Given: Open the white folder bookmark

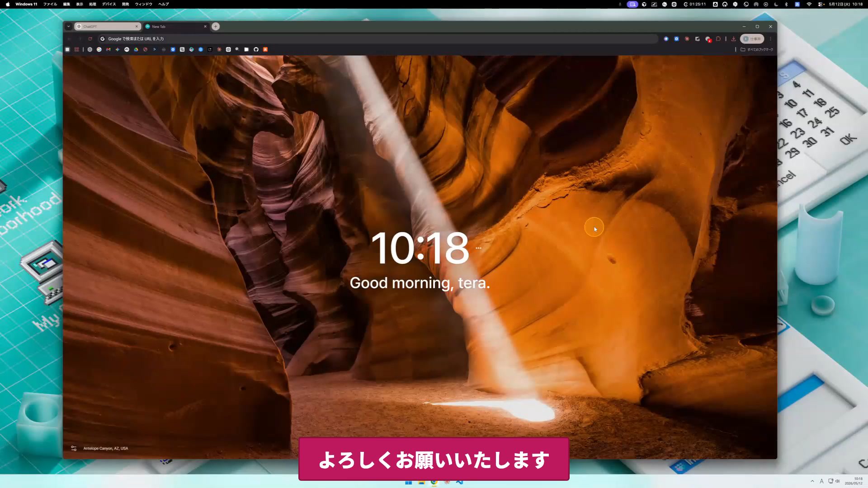Looking at the screenshot, I should pyautogui.click(x=246, y=50).
